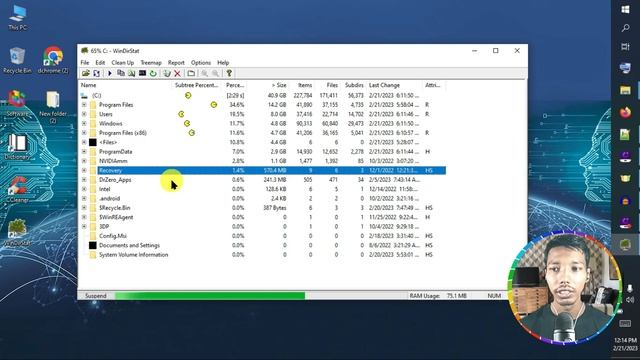
Task: Click the Explorer Here toolbar icon
Action: coord(131,73)
